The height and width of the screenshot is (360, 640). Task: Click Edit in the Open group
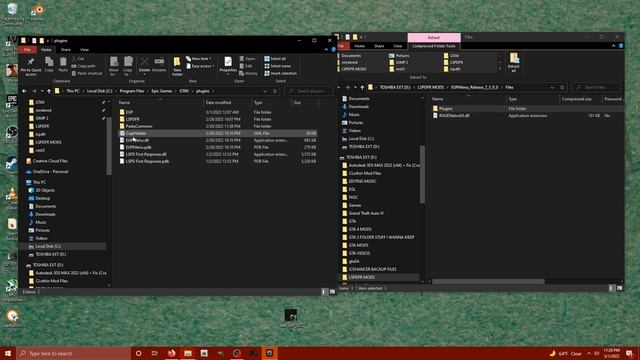[246, 66]
